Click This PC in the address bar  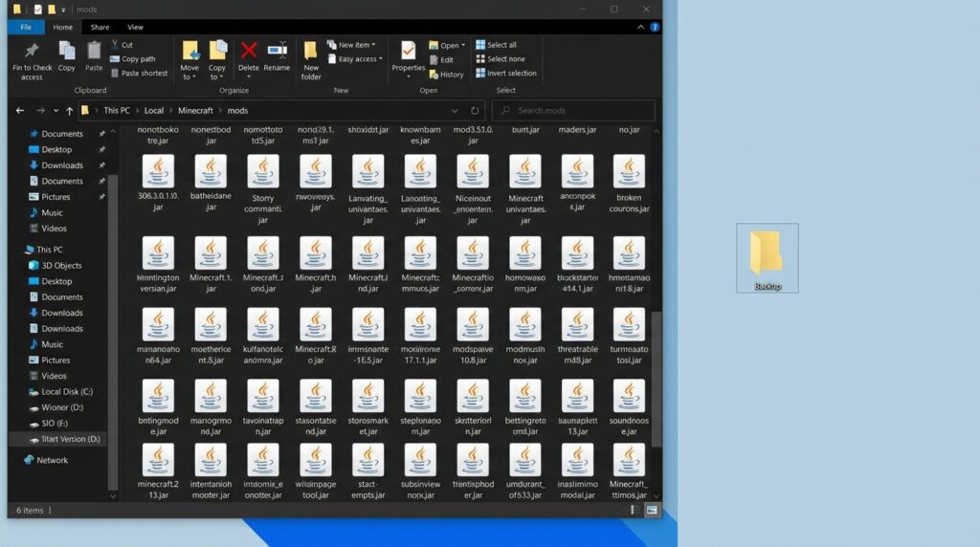click(x=117, y=111)
